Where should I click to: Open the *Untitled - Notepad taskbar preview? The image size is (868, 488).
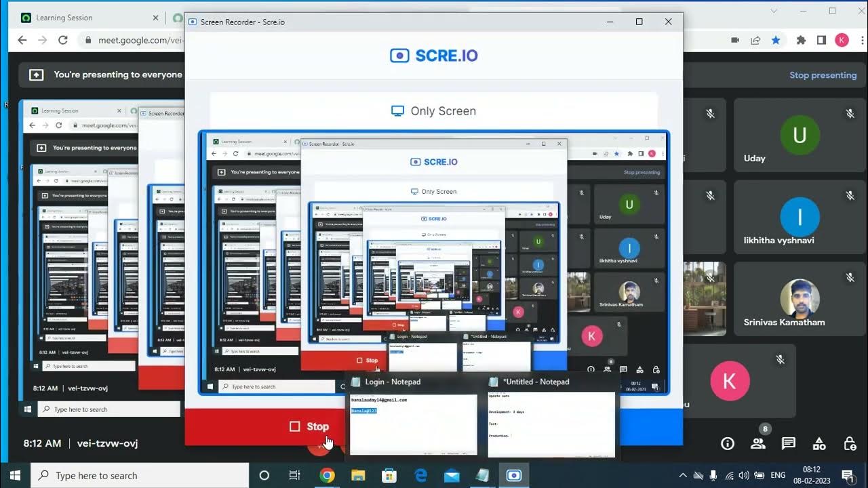[551, 415]
